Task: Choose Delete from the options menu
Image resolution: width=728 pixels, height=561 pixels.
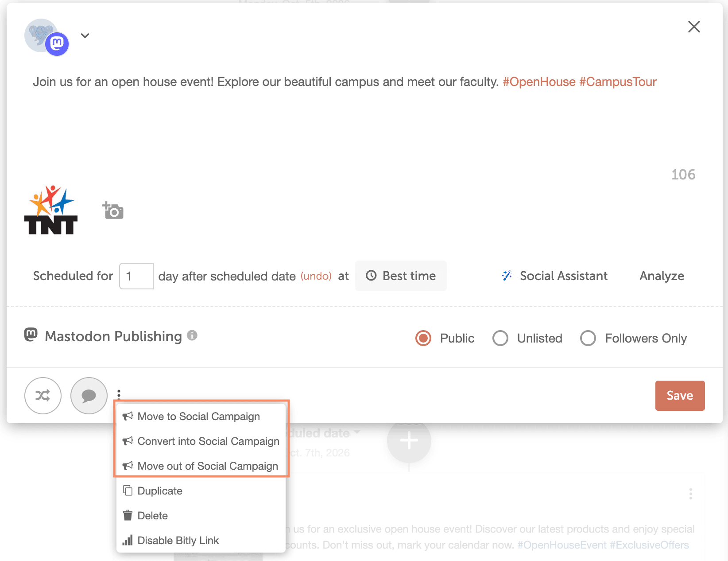Action: [x=152, y=516]
